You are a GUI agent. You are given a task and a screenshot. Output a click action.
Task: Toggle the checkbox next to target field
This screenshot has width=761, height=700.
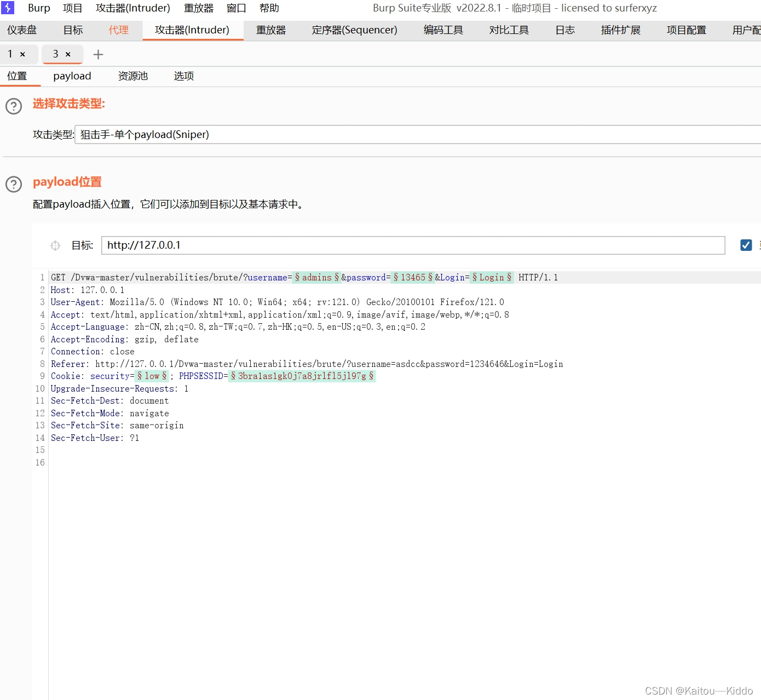coord(746,245)
